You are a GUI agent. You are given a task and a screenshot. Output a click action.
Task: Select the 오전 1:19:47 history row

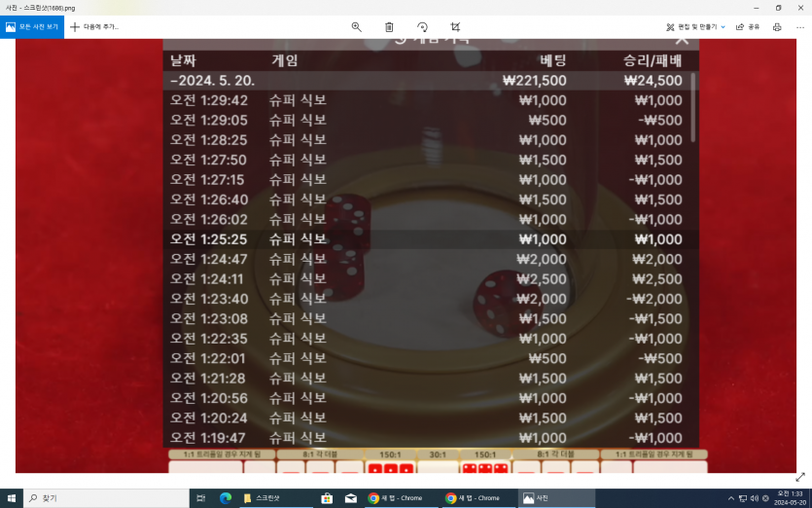[x=431, y=438]
